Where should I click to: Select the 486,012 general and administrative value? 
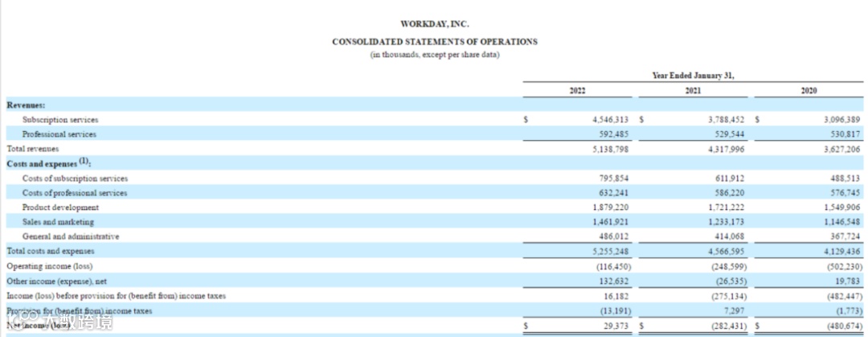pyautogui.click(x=615, y=236)
